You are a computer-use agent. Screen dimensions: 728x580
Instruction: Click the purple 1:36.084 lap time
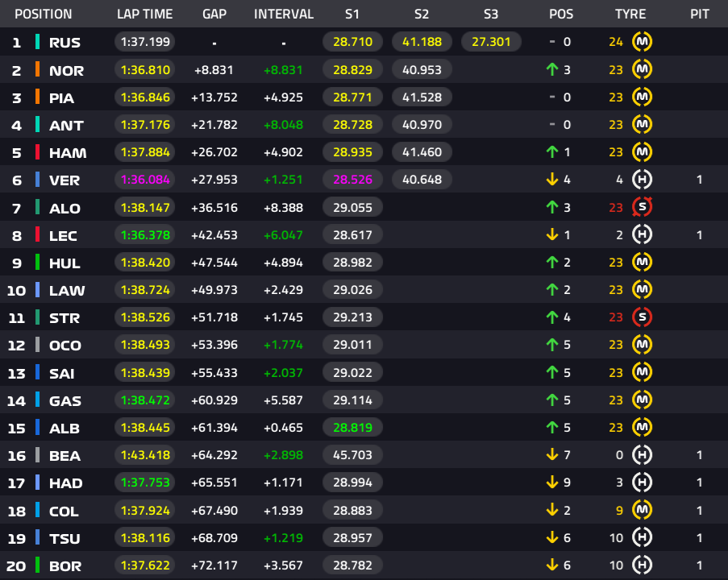145,180
